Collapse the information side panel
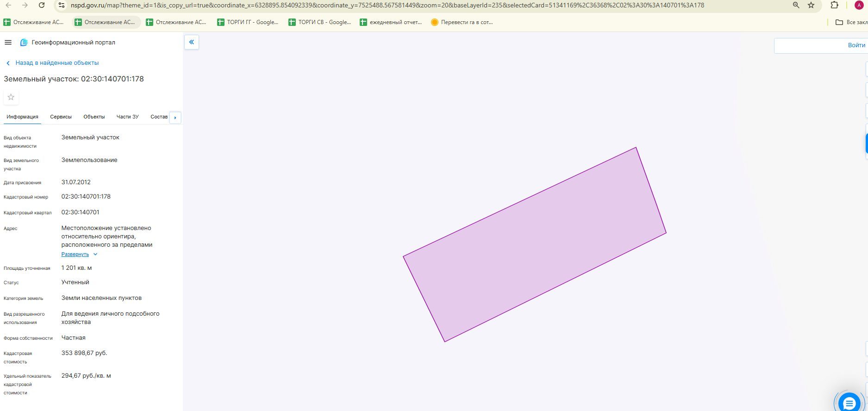Image resolution: width=868 pixels, height=411 pixels. (x=192, y=42)
